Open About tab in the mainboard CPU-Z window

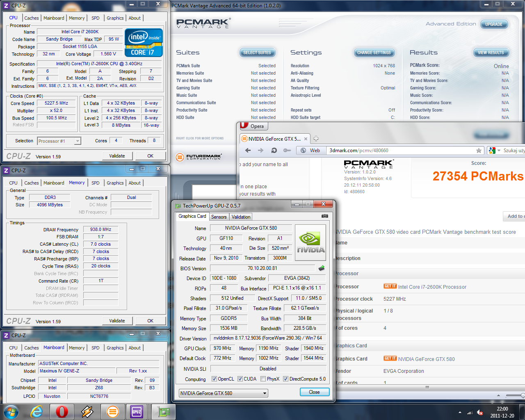point(135,348)
